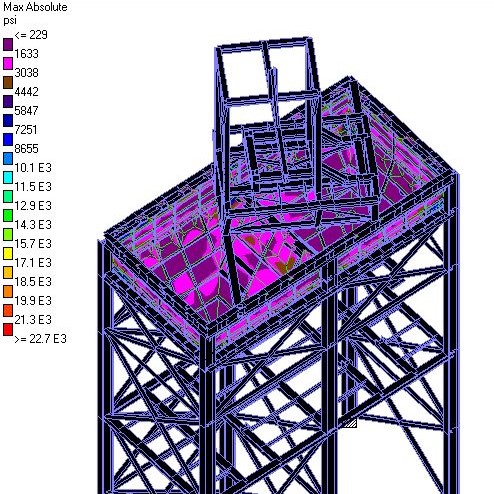
Task: Click the 'Max Absolute' legend title
Action: tap(35, 7)
